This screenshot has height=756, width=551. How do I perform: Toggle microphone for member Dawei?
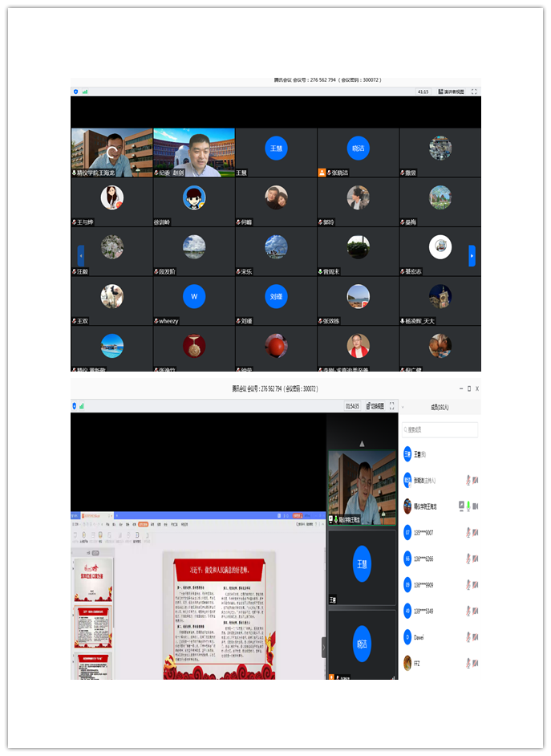[x=468, y=637]
